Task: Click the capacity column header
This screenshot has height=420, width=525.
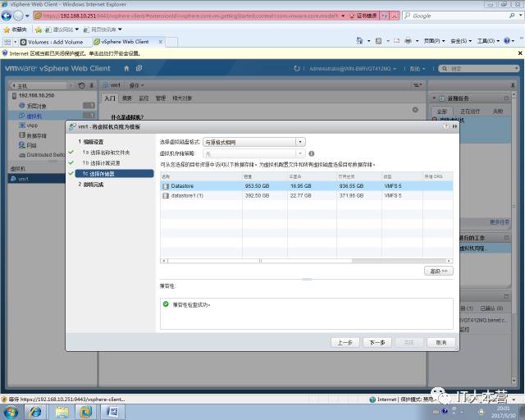Action: [x=264, y=176]
